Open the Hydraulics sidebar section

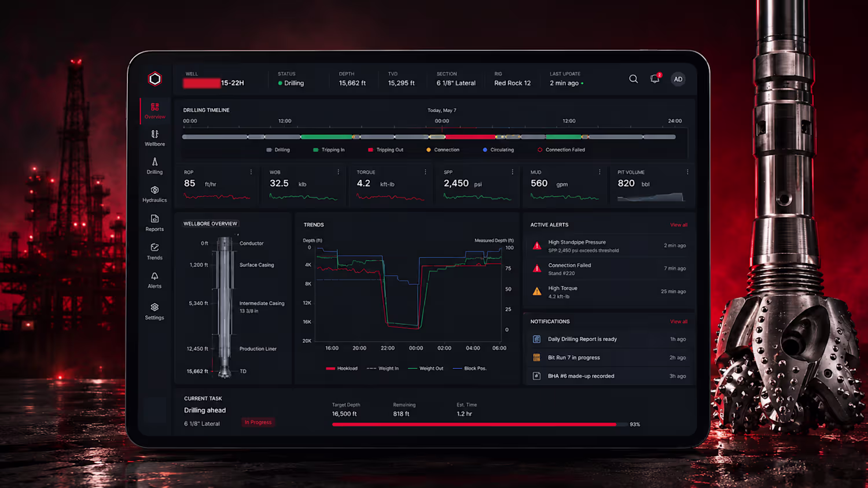click(x=155, y=194)
